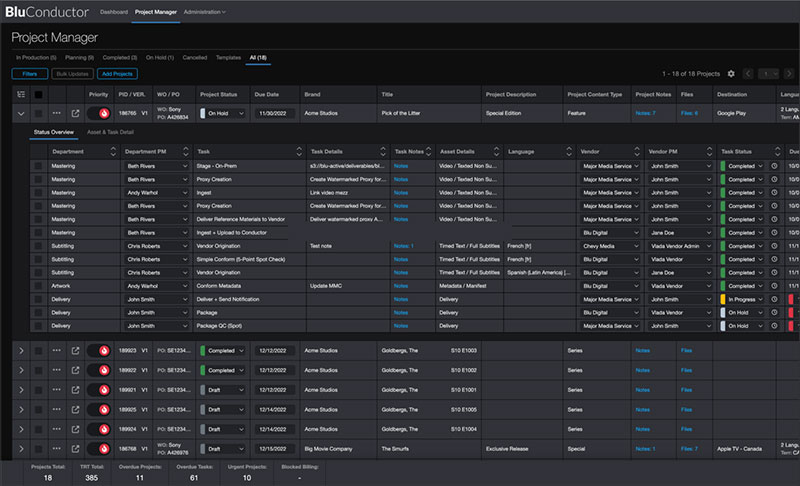Screen dimensions: 800x486
Task: Switch to the Asset & Task Detail tab
Action: pos(111,132)
